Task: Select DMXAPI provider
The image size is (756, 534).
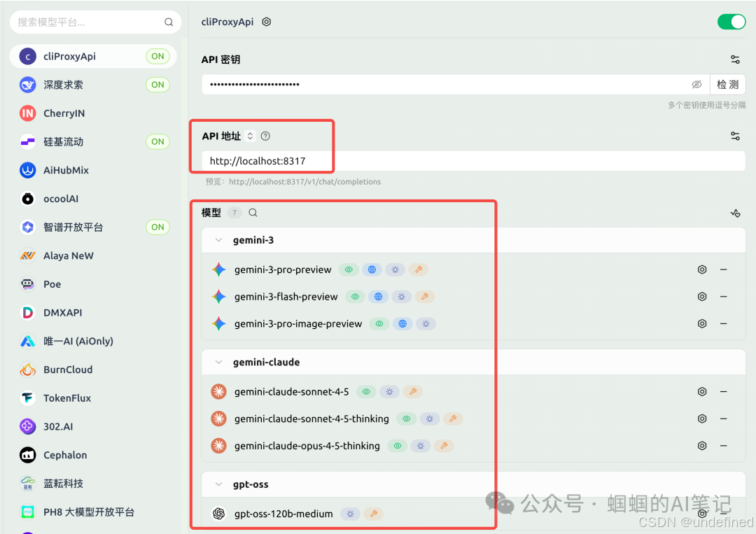Action: point(93,312)
